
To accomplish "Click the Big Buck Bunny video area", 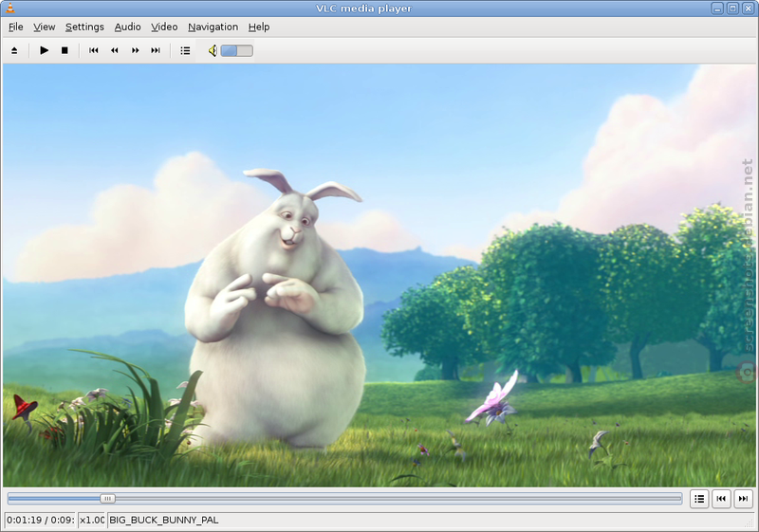I will 379,275.
